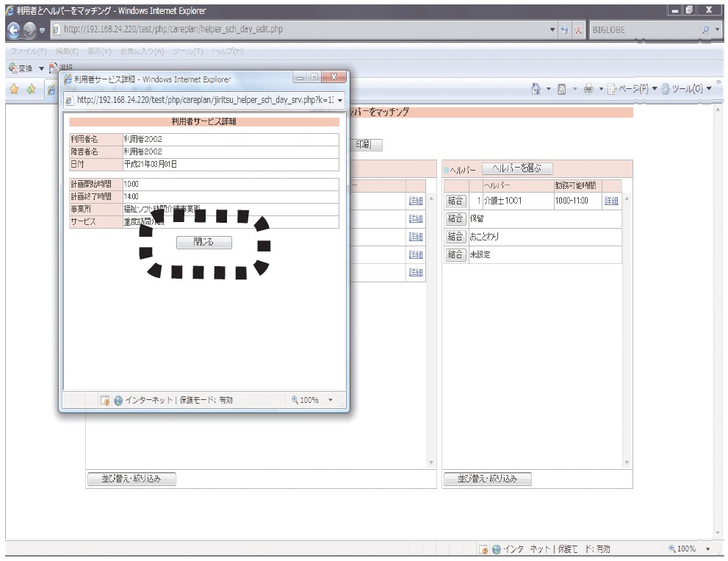
Task: Click the Stop (X) icon beside the address bar
Action: point(579,30)
